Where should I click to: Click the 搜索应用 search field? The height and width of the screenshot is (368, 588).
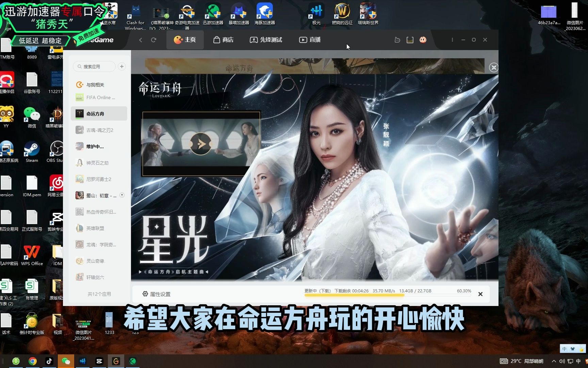(94, 66)
